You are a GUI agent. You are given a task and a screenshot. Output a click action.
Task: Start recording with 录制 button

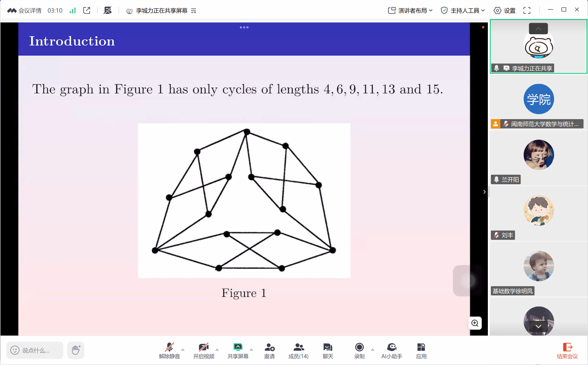[x=359, y=351]
